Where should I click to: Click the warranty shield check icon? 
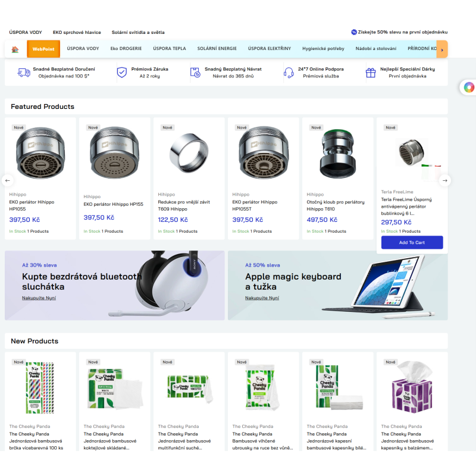click(122, 72)
